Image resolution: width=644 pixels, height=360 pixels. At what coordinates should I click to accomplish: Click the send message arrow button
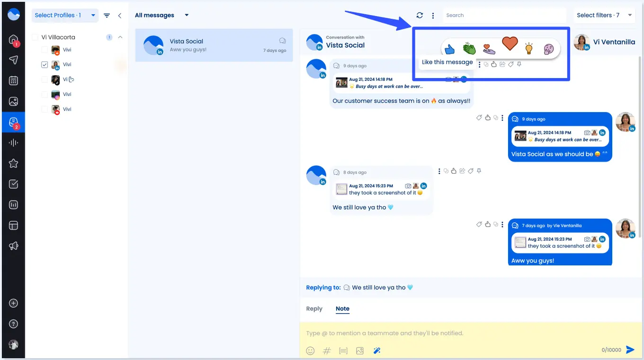(x=630, y=349)
